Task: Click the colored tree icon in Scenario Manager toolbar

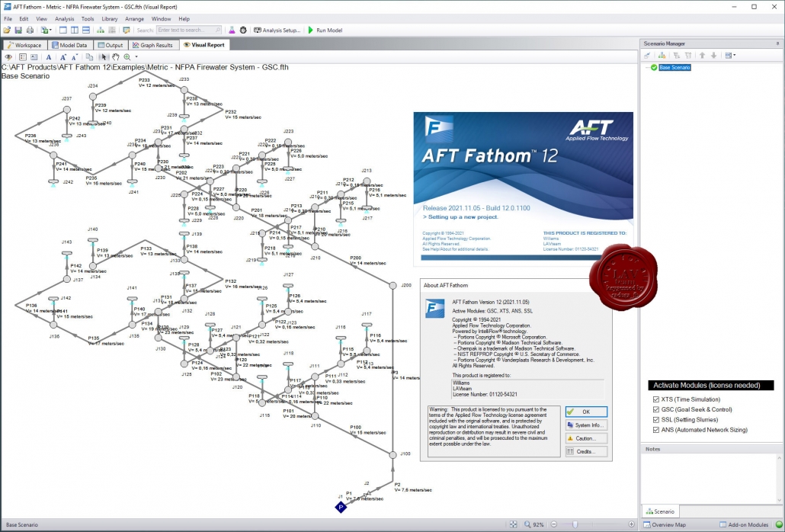Action: click(x=662, y=56)
